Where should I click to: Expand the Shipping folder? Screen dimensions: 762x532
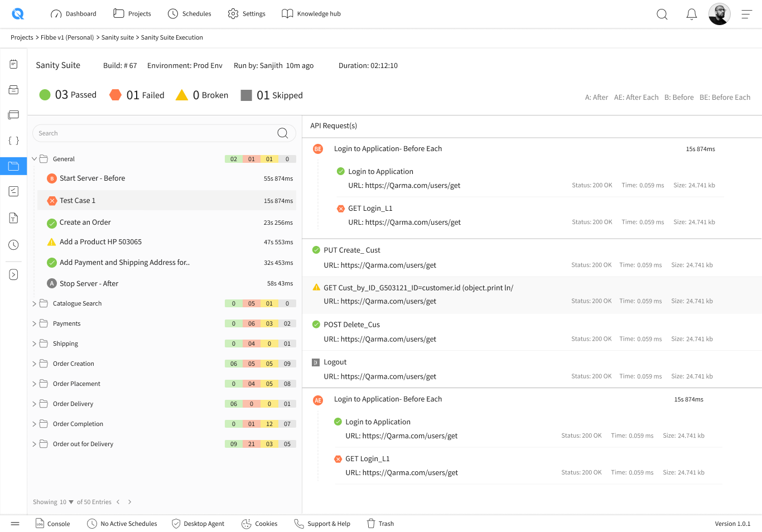coord(34,344)
